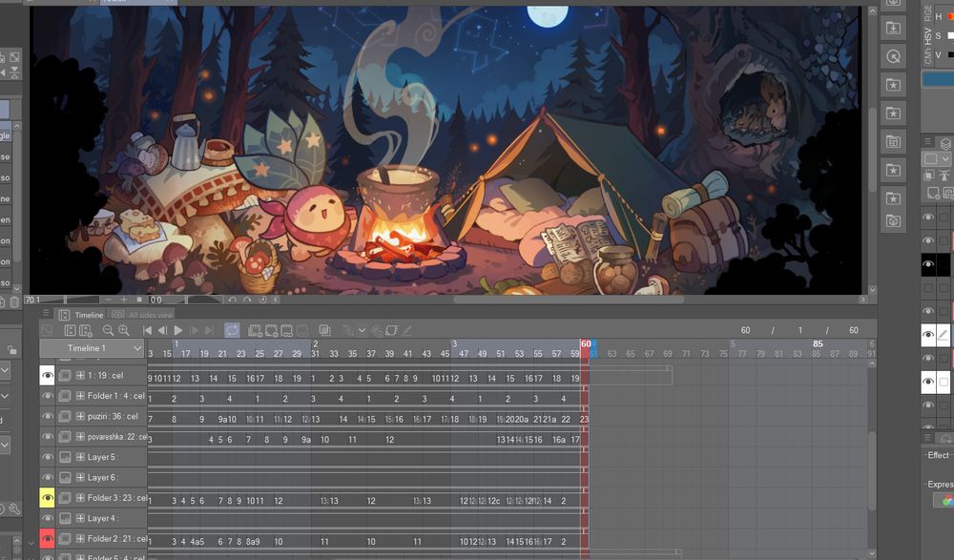Hide the red Folder 2 track
Image resolution: width=954 pixels, height=560 pixels.
tap(48, 539)
